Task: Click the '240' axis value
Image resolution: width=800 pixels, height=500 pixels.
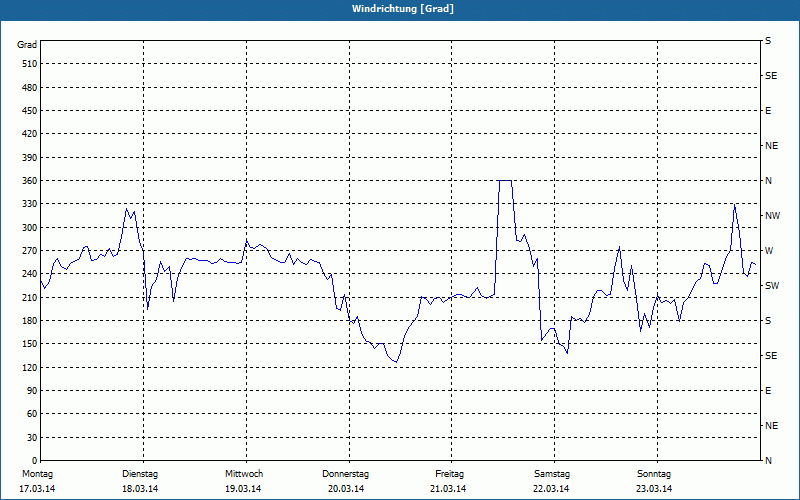Action: (x=30, y=274)
